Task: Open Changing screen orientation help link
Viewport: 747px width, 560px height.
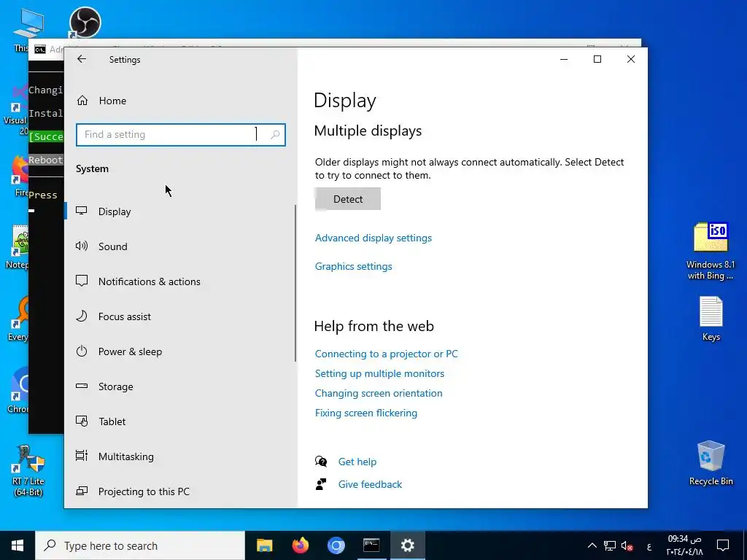Action: [379, 393]
